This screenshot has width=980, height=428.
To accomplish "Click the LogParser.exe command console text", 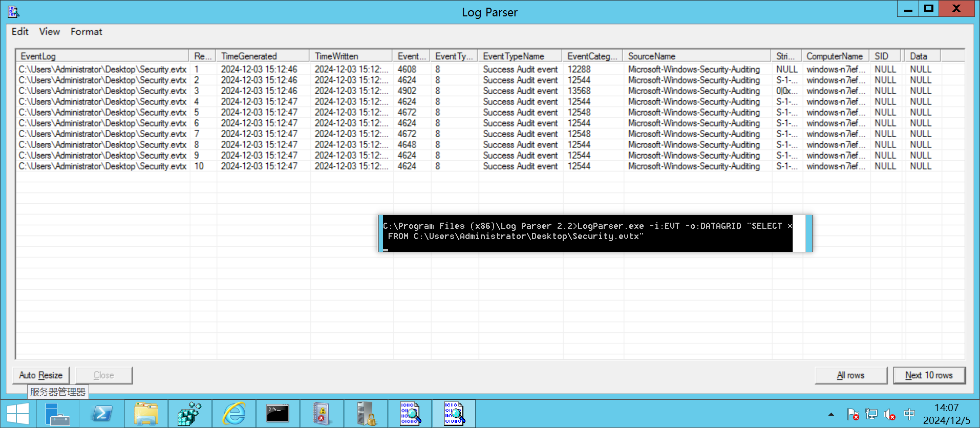I will click(587, 231).
